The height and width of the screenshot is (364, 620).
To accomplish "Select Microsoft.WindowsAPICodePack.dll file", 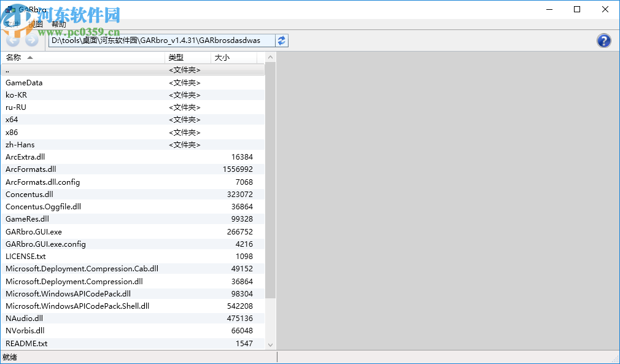I will coord(133,294).
